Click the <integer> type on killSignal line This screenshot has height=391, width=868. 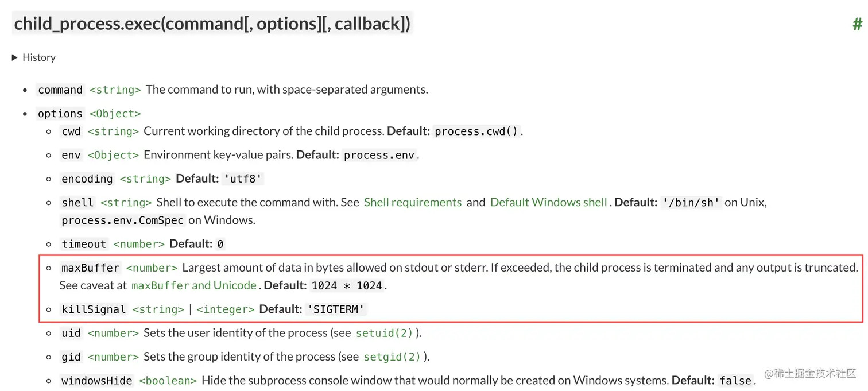pyautogui.click(x=225, y=309)
